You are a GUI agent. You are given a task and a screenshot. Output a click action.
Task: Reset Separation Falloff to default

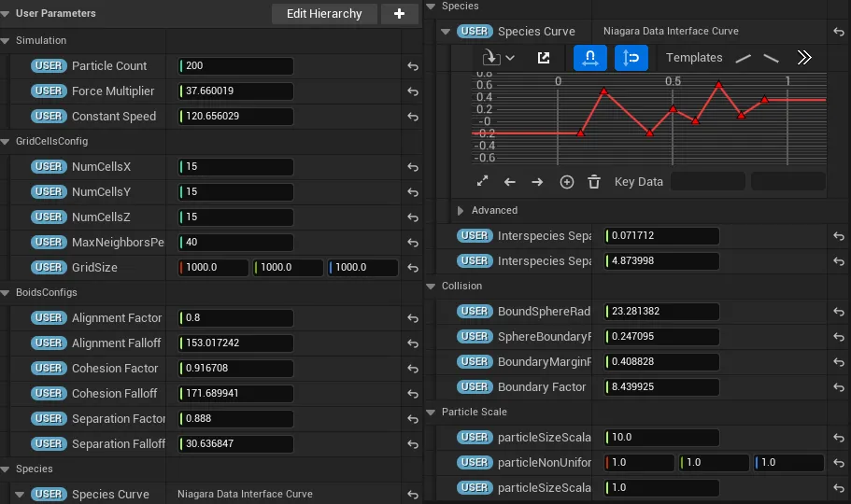pos(413,444)
